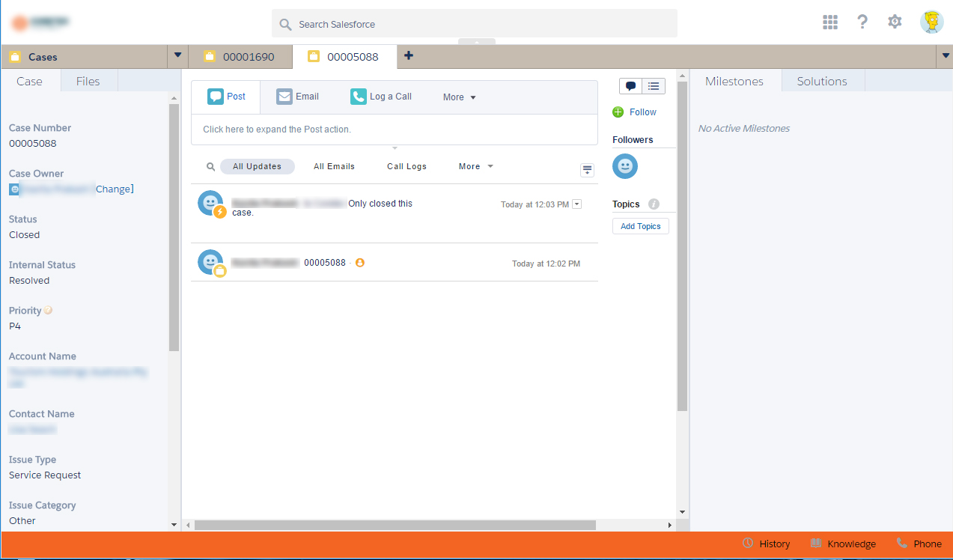
Task: Click the Change owner link
Action: tap(113, 189)
